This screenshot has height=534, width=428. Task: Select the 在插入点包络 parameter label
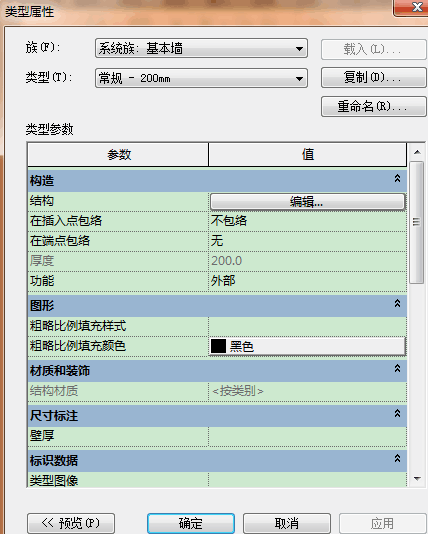[x=66, y=221]
